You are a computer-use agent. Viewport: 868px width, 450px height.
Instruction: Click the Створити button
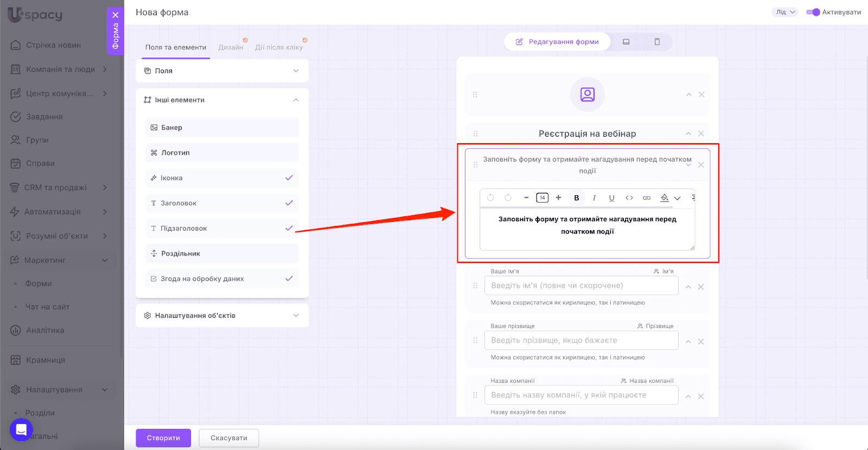(x=163, y=438)
